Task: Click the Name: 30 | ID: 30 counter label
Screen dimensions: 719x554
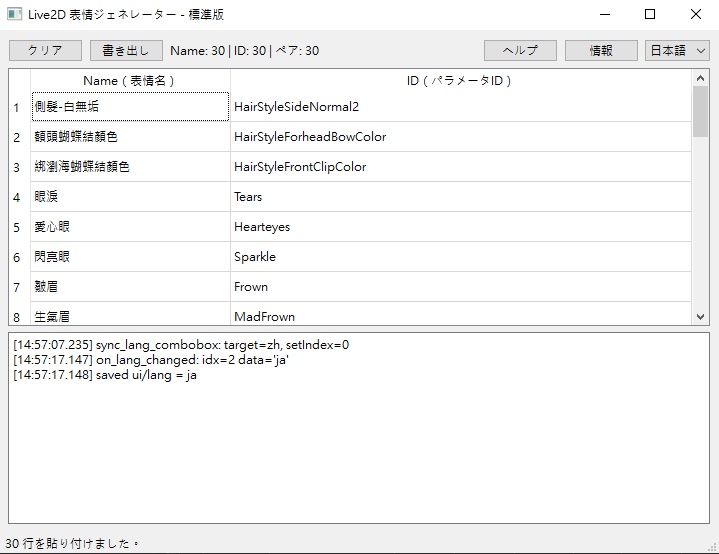Action: point(244,50)
